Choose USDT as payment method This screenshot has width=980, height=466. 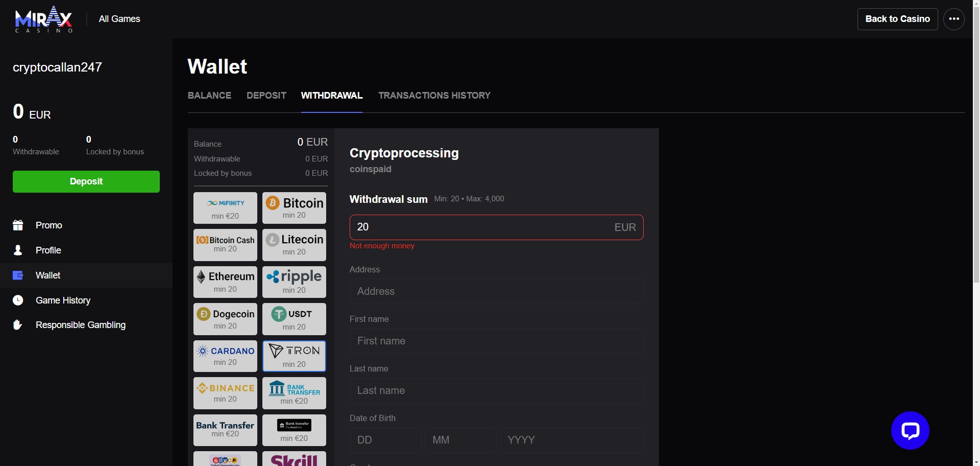[294, 318]
